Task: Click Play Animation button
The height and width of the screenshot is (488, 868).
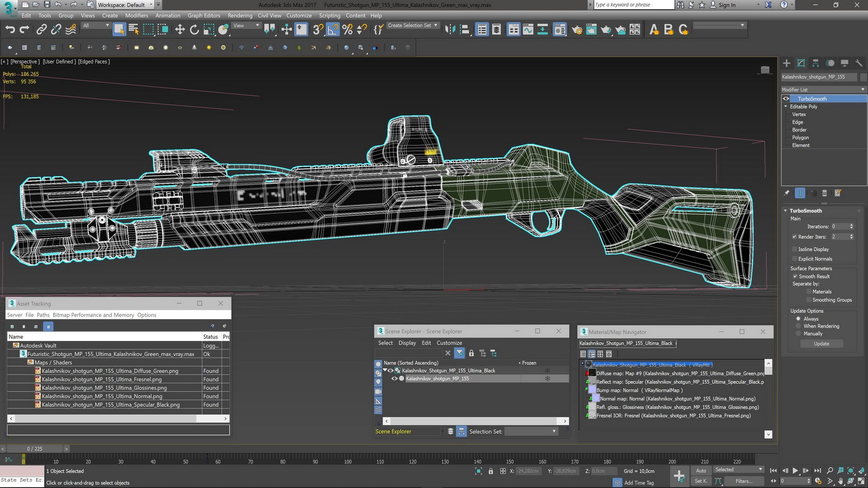Action: [x=795, y=471]
